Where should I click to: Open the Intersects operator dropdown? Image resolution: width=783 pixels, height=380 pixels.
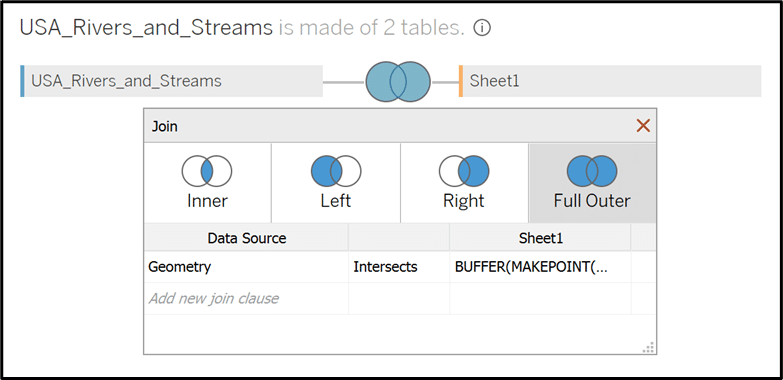click(399, 267)
